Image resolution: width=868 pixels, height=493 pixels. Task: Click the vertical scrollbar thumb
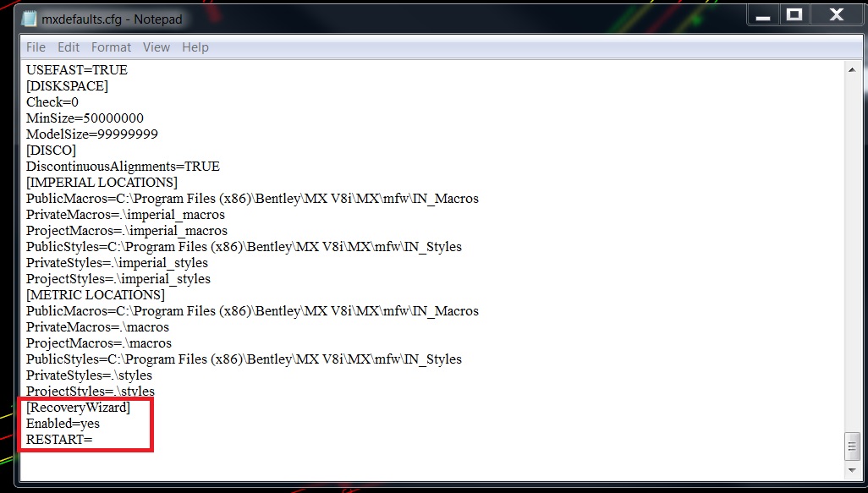[x=851, y=446]
